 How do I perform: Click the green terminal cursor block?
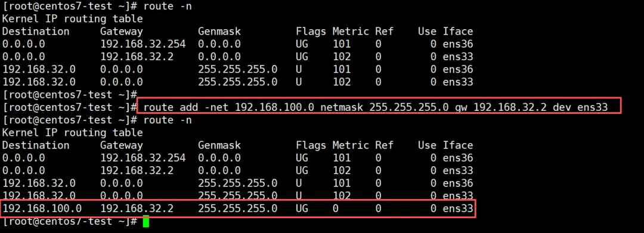click(146, 222)
